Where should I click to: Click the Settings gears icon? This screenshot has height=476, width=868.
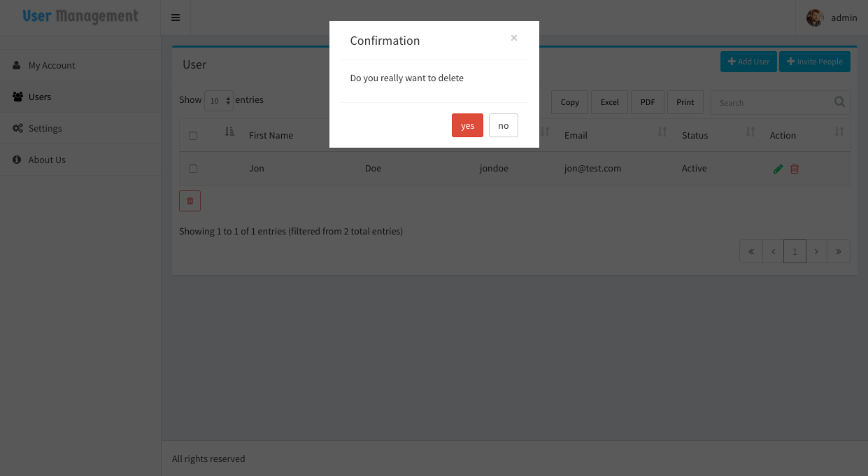click(17, 128)
